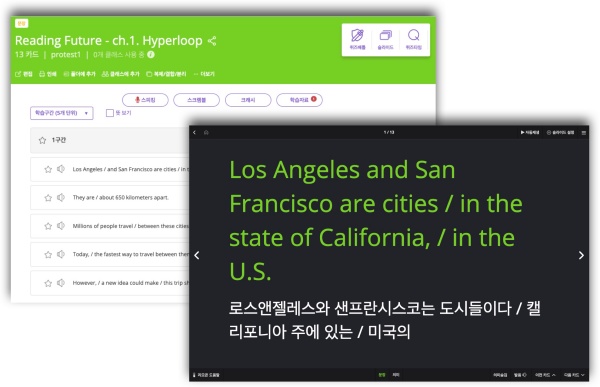
Task: Go to previous slide with left arrow
Action: [197, 255]
